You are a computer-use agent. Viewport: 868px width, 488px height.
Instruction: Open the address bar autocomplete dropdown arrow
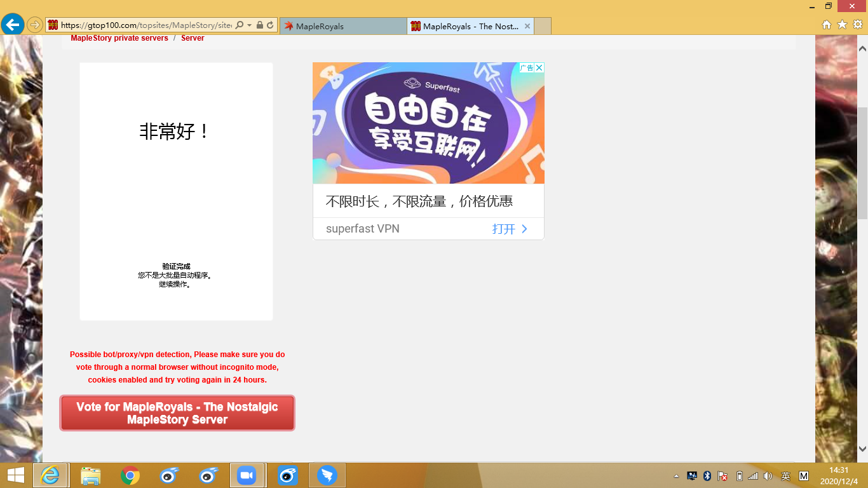250,25
